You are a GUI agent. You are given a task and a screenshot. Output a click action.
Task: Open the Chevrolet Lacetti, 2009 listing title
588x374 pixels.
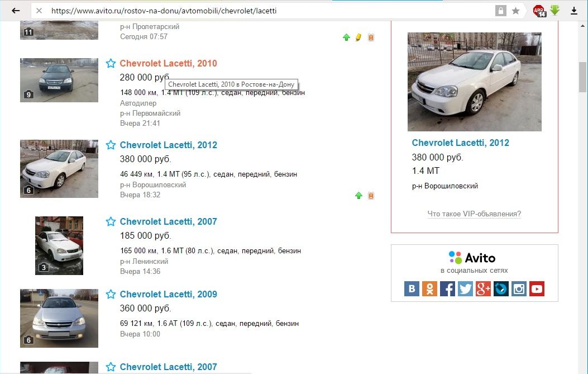[x=169, y=294]
